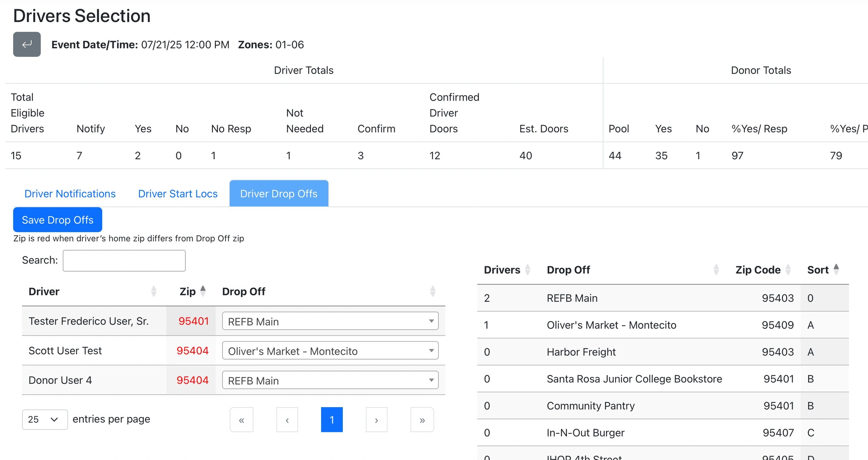Go to first page with double-left arrow
Screen dimensions: 868x460
(241, 420)
